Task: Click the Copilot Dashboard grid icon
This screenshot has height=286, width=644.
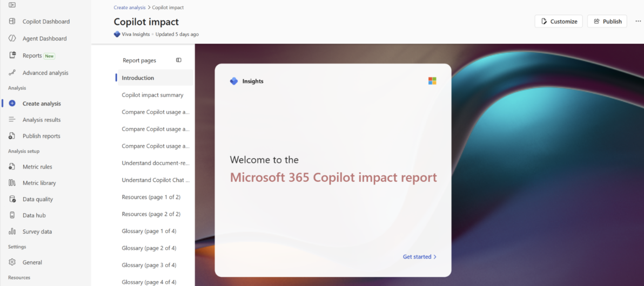Action: coord(12,22)
